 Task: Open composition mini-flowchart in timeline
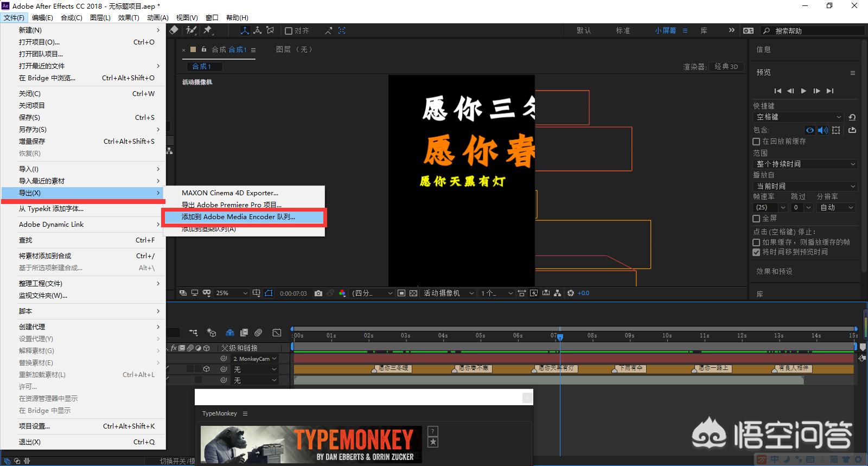[x=194, y=333]
